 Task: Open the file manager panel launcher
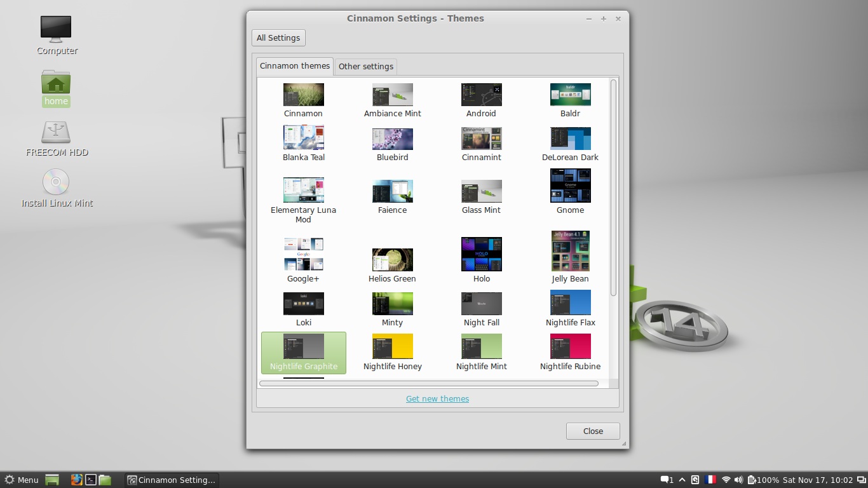[x=105, y=480]
